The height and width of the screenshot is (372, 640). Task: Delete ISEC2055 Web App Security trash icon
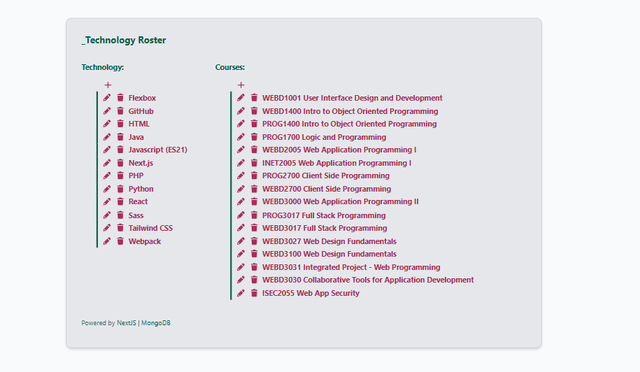coord(254,293)
